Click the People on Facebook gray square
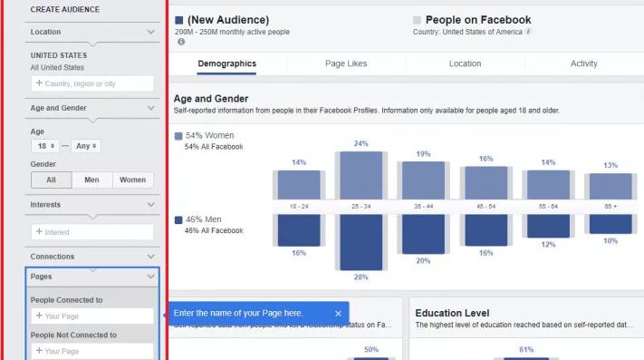 417,20
